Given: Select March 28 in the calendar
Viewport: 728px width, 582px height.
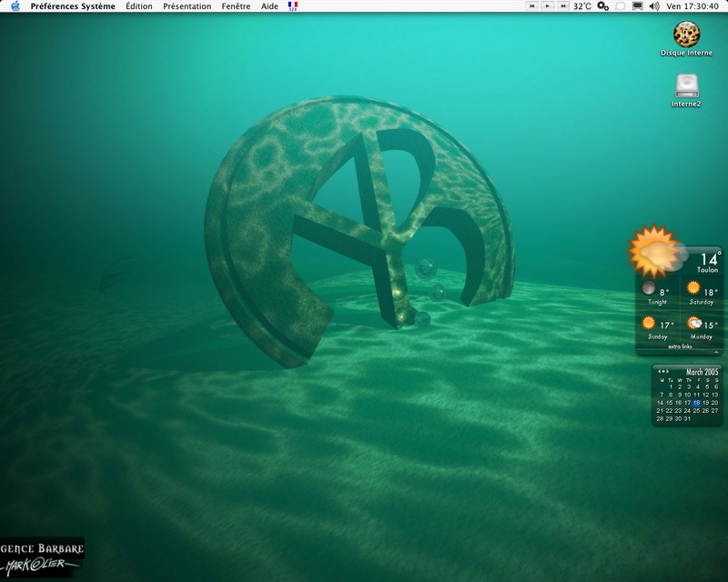Looking at the screenshot, I should 661,418.
